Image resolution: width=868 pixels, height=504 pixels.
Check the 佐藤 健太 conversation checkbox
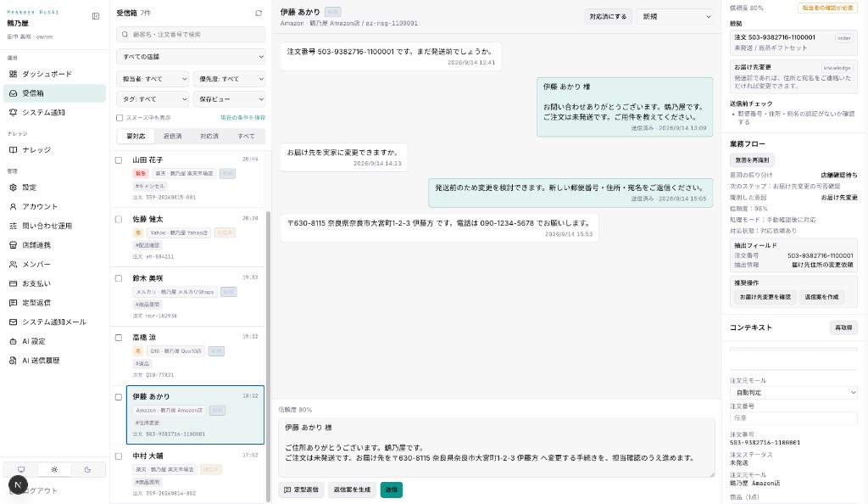click(119, 219)
